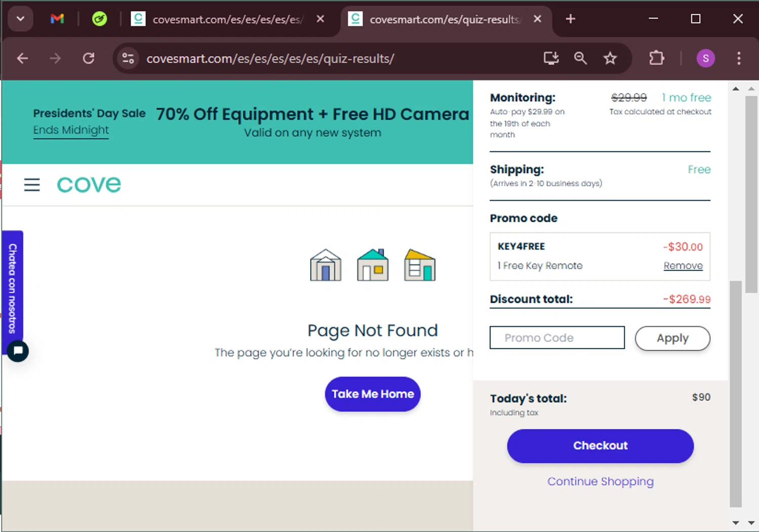Open the chat bubble icon
This screenshot has width=759, height=532.
click(x=18, y=351)
